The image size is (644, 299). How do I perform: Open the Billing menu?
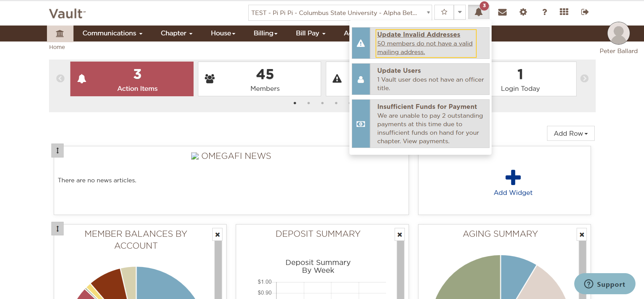click(x=265, y=33)
